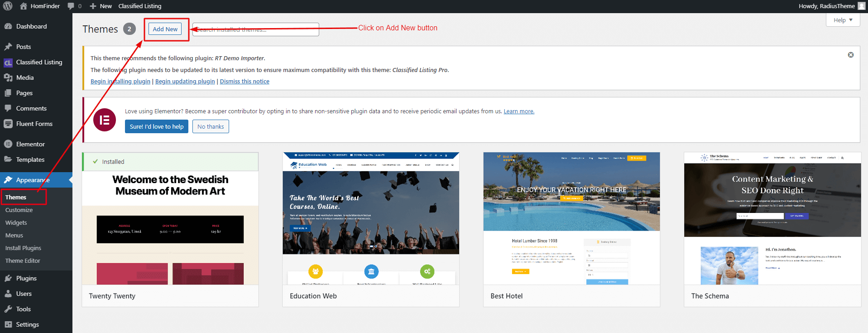Expand the Help dropdown tab
The height and width of the screenshot is (333, 868).
click(843, 20)
